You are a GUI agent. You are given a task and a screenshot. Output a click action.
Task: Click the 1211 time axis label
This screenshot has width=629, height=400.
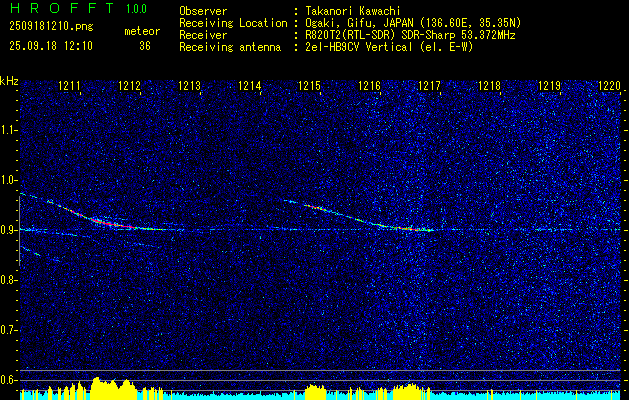click(x=69, y=86)
